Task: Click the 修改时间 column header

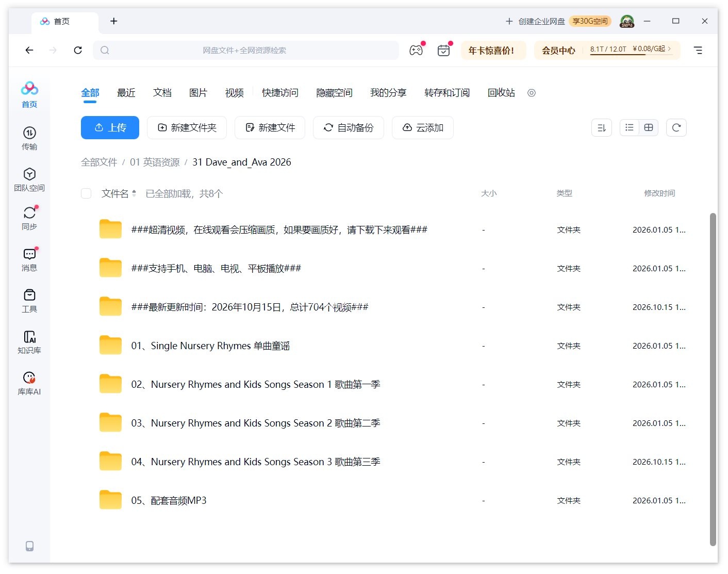Action: [659, 193]
